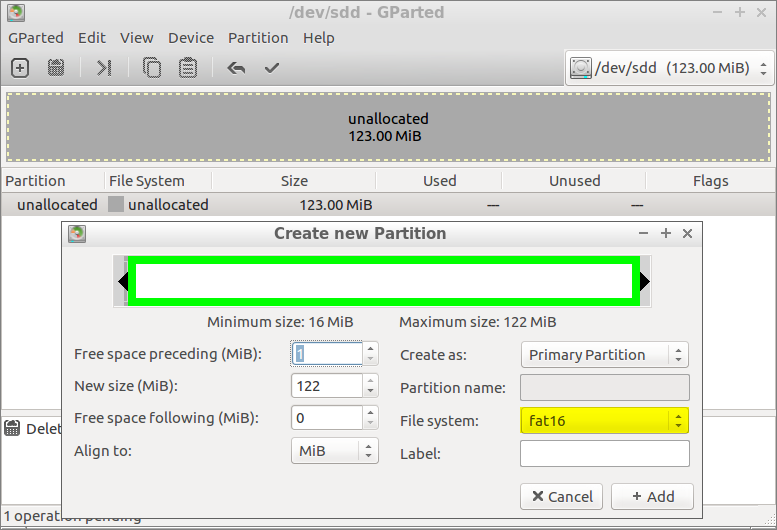
Task: Click the File System column header
Action: tap(158, 181)
